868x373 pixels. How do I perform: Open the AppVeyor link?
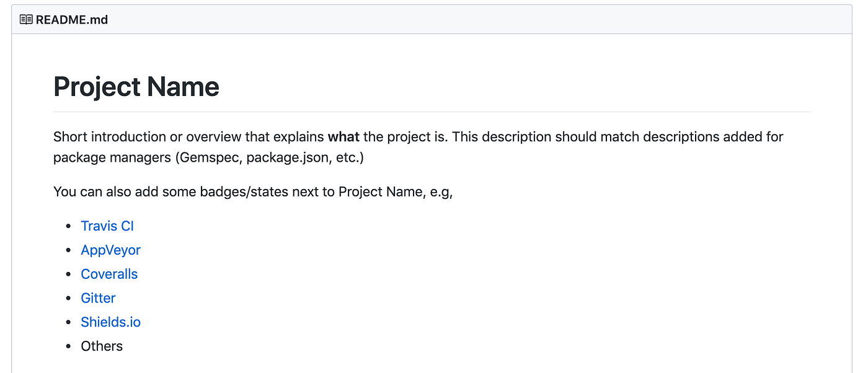[x=110, y=250]
